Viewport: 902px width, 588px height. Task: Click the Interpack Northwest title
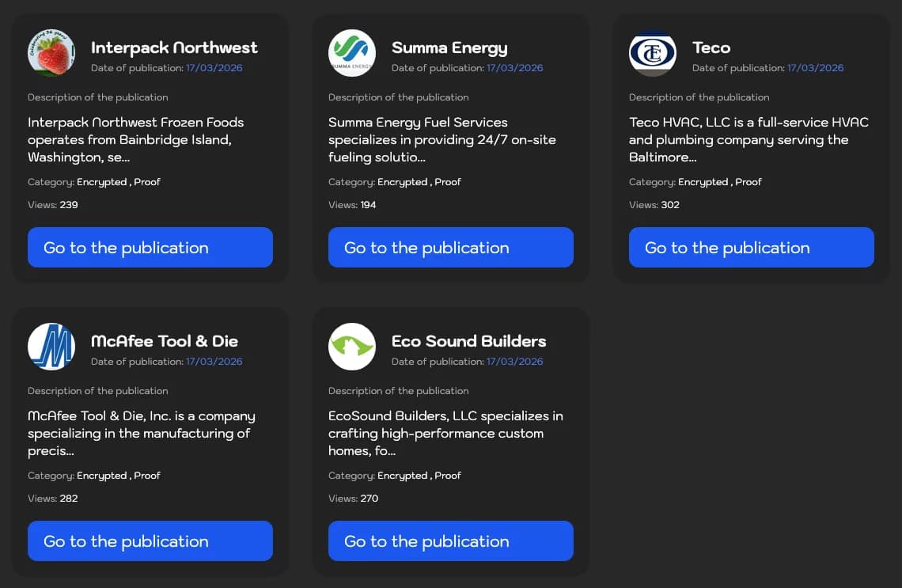(x=174, y=47)
